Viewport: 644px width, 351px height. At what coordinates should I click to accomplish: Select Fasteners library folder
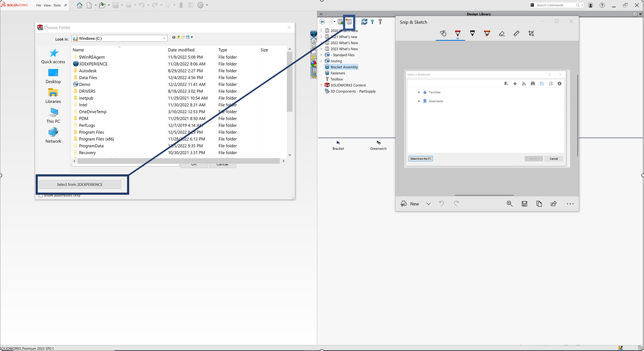335,73
